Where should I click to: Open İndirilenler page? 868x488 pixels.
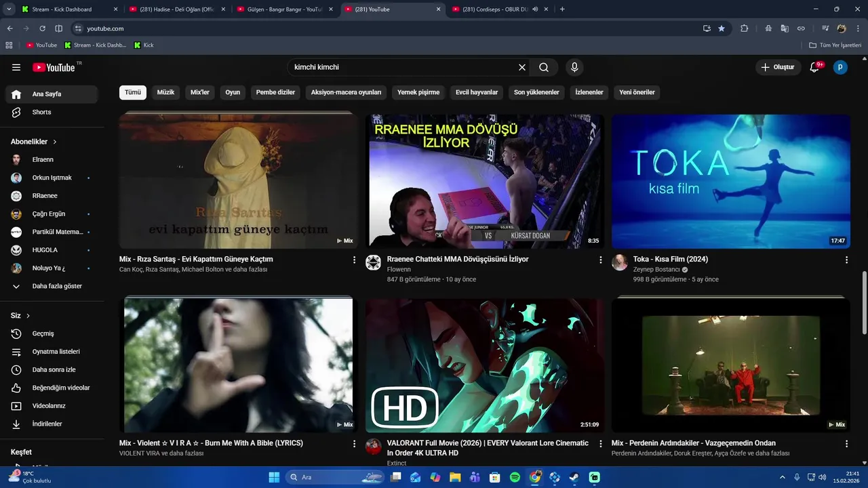point(52,424)
